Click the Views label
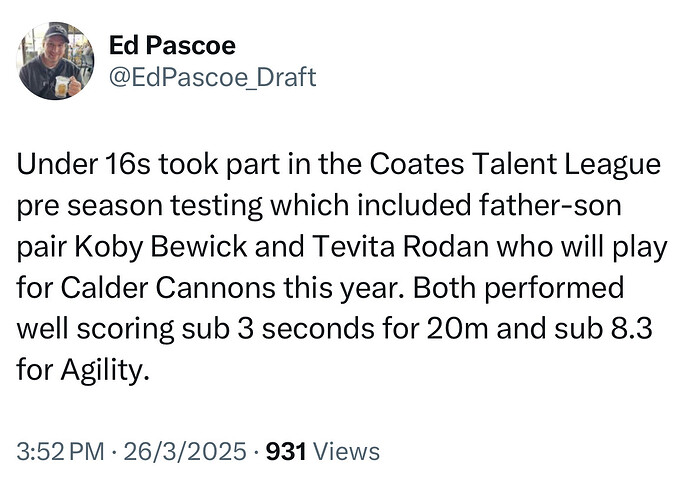The height and width of the screenshot is (480, 690). (346, 451)
